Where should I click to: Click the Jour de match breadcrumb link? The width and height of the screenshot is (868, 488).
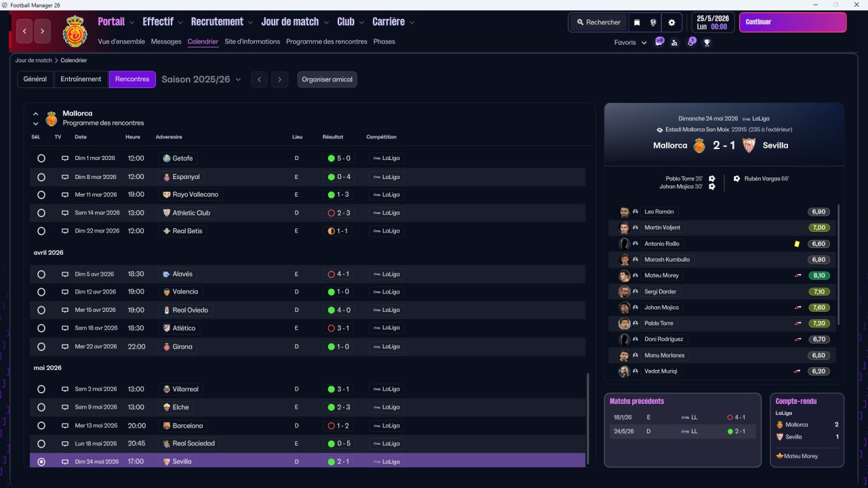click(x=34, y=60)
